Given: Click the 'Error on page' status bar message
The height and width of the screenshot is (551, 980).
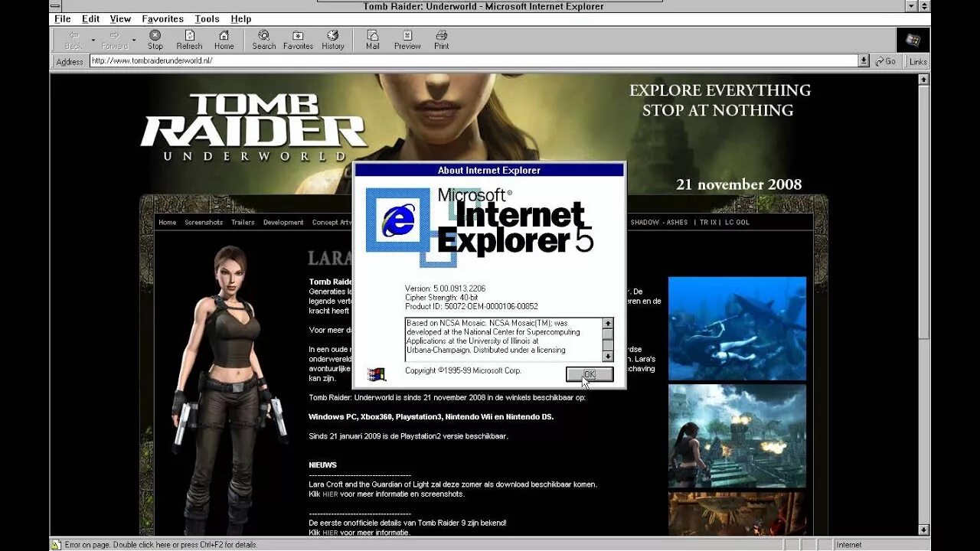Looking at the screenshot, I should [x=161, y=545].
